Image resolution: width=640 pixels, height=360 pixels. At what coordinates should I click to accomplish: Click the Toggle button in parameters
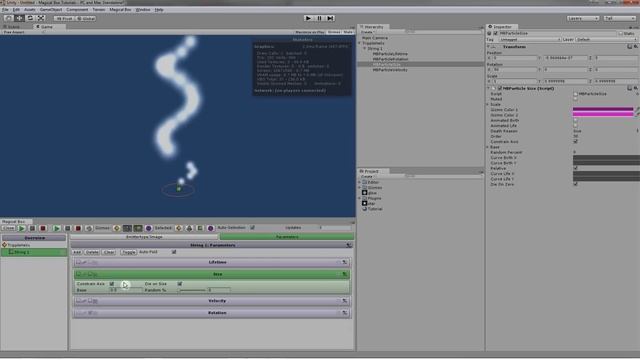point(128,252)
